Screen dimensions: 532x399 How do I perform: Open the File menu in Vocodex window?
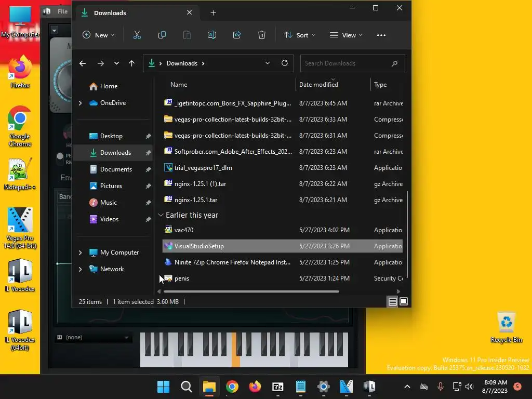click(x=62, y=11)
